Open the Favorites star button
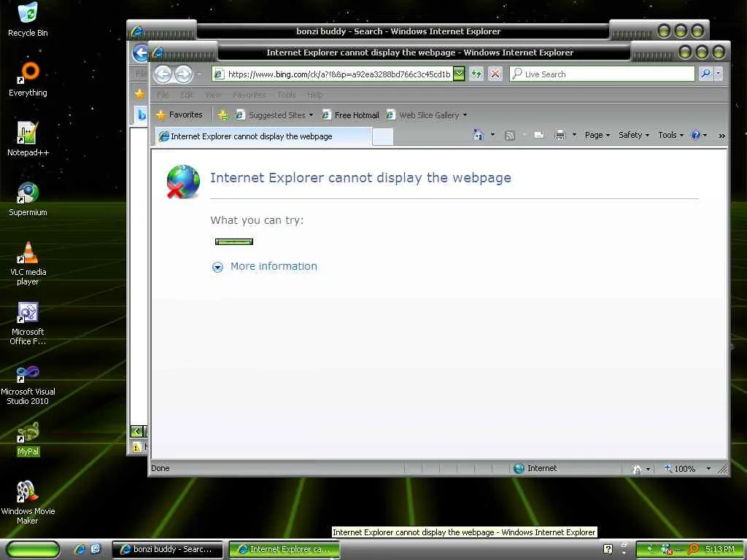The height and width of the screenshot is (560, 747). 179,114
